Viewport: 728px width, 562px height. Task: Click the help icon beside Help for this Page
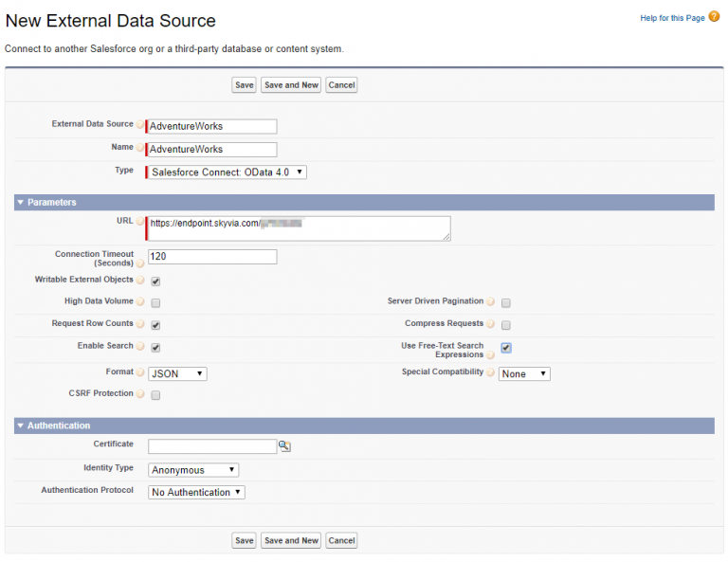(x=714, y=17)
